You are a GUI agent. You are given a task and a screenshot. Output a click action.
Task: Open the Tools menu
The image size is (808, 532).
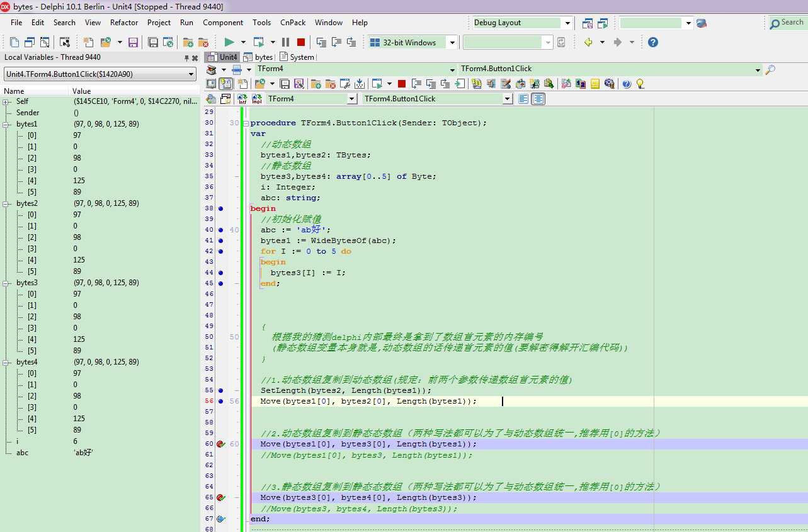261,23
